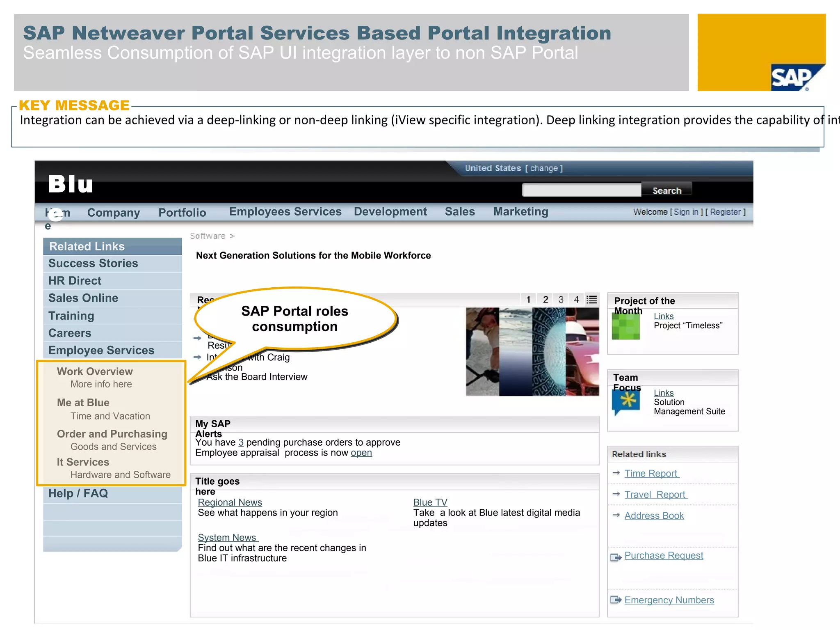Image resolution: width=840 pixels, height=630 pixels.
Task: Click the Sign in link
Action: click(x=686, y=212)
